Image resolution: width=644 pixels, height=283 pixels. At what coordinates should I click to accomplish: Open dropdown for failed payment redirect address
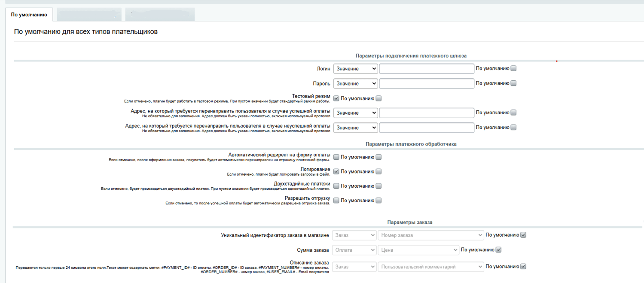click(x=355, y=128)
